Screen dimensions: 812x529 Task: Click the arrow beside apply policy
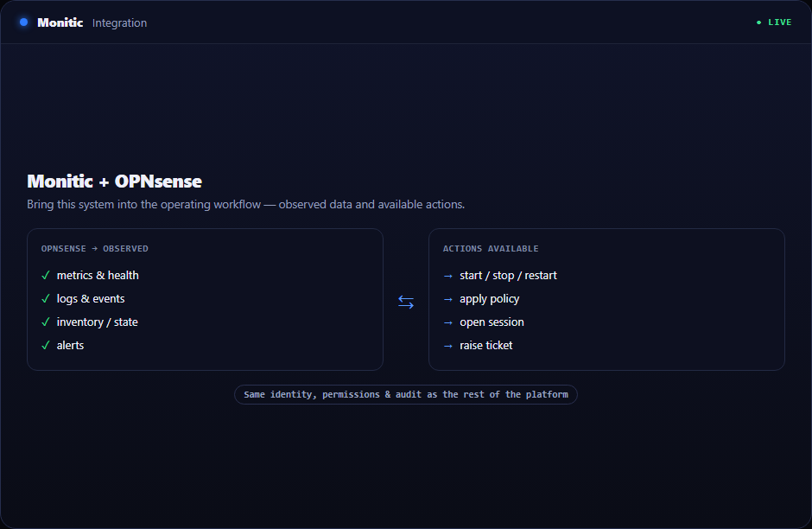tap(448, 299)
